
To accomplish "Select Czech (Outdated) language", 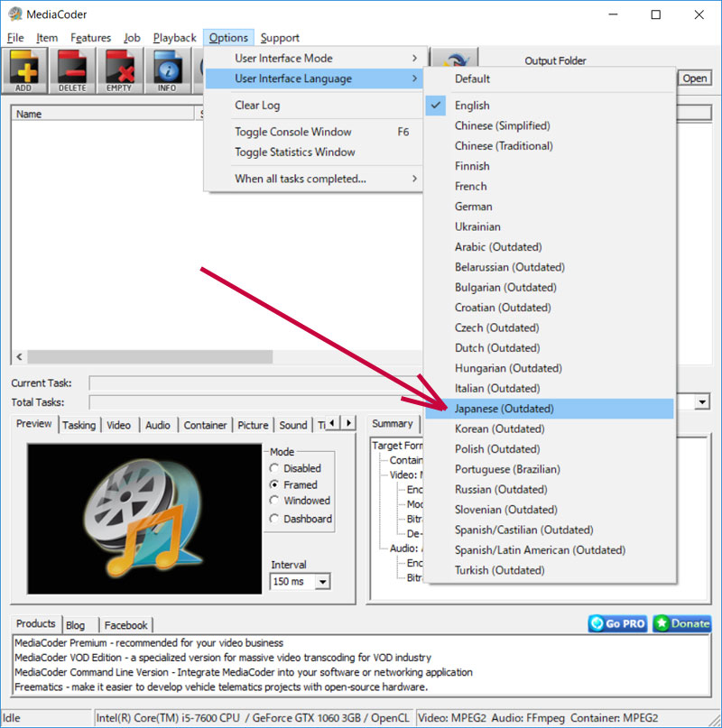I will click(549, 327).
